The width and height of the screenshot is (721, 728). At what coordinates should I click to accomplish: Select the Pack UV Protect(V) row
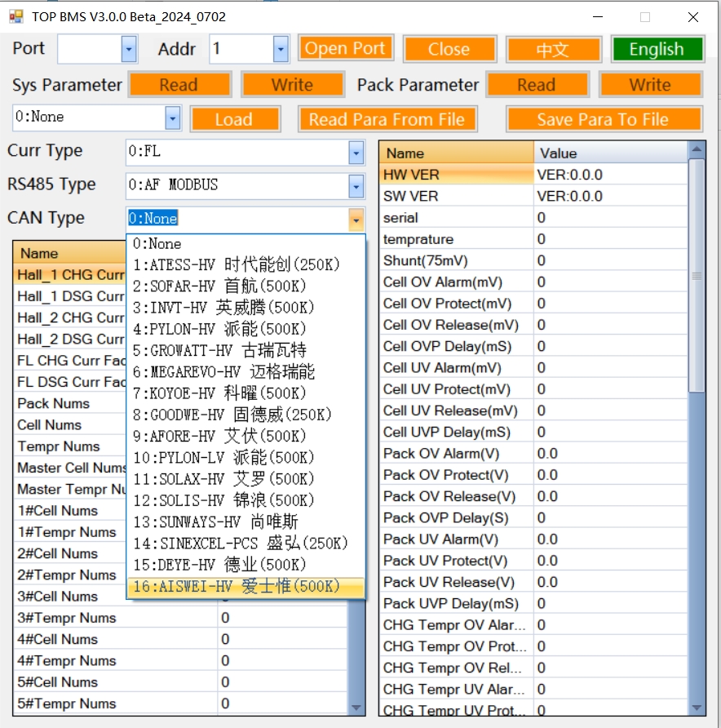533,561
